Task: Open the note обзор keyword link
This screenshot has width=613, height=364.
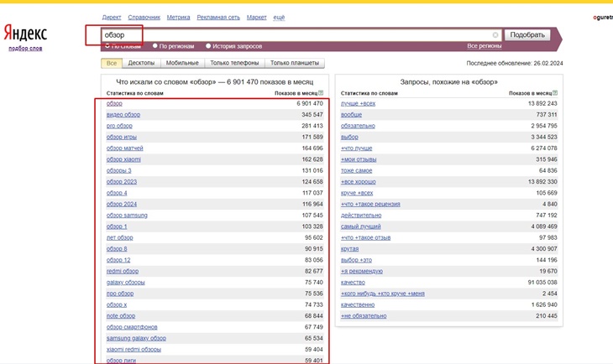Action: 121,316
